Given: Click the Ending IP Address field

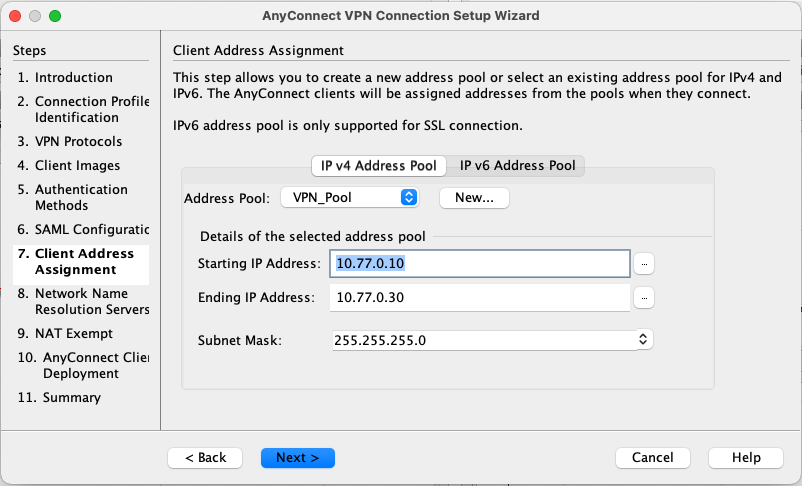Looking at the screenshot, I should click(480, 298).
